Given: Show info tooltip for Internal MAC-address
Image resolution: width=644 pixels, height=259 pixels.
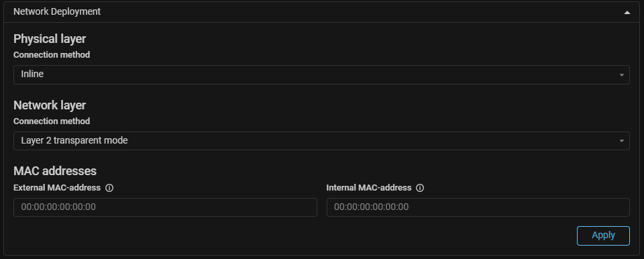Looking at the screenshot, I should tap(420, 188).
